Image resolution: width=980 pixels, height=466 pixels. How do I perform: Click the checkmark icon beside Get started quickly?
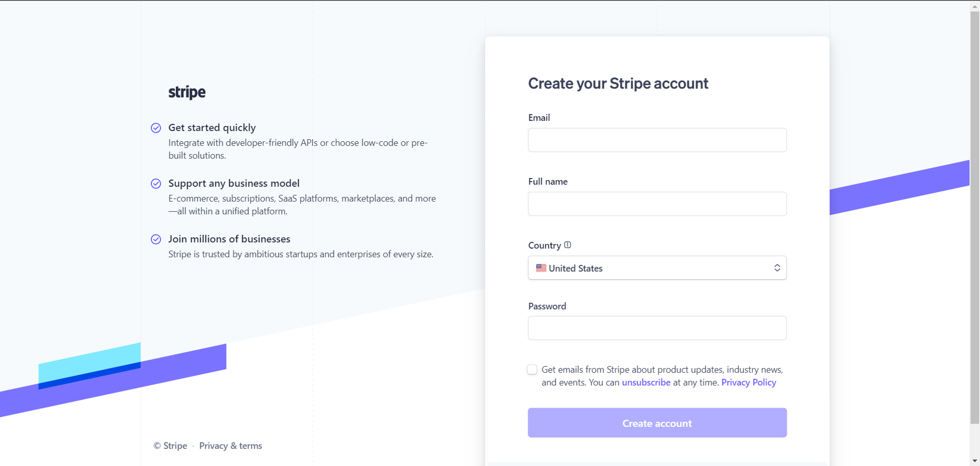click(x=155, y=128)
